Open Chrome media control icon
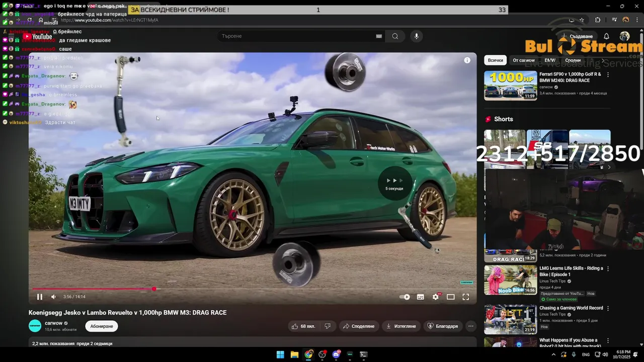This screenshot has width=644, height=362. (x=614, y=20)
